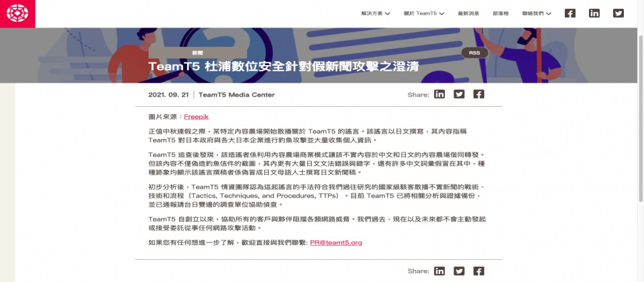This screenshot has height=282, width=644.
Task: Click the TeamT5 Media Center byline
Action: (x=237, y=95)
